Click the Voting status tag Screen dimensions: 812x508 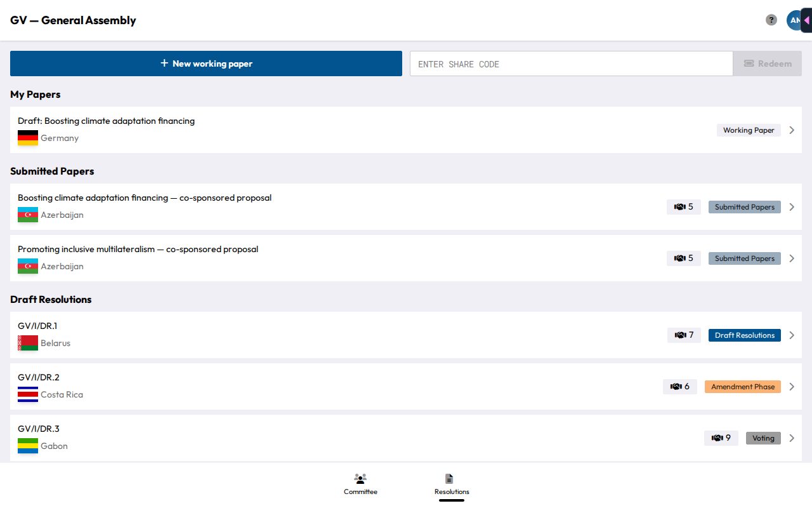(763, 438)
